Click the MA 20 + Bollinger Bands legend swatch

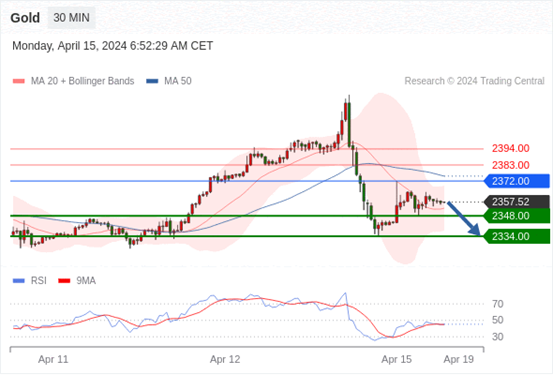19,81
